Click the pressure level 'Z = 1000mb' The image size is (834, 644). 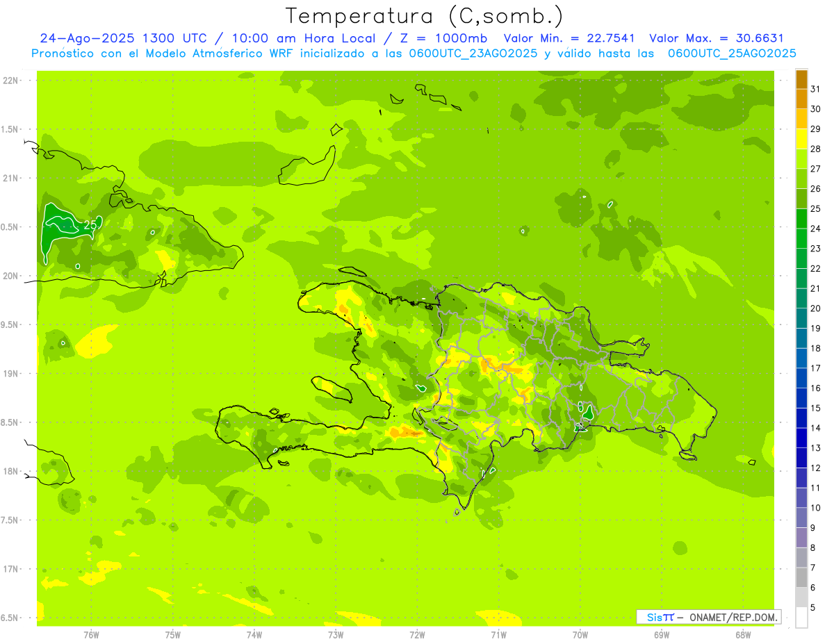pyautogui.click(x=443, y=38)
